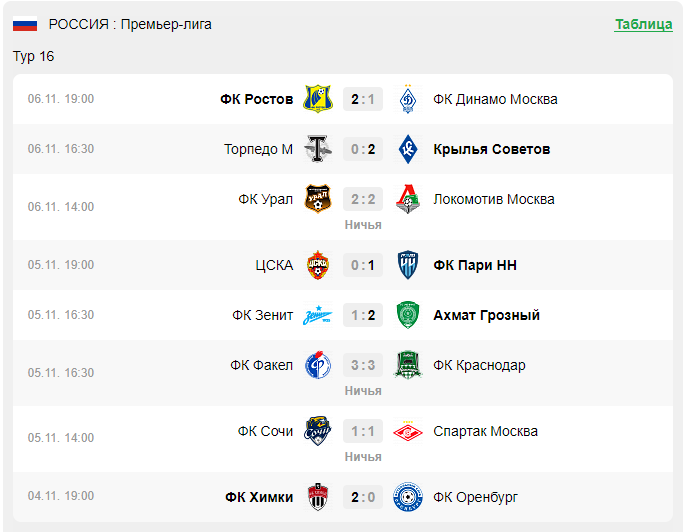683x532 pixels.
Task: Open the 2:1 Rostov–Dinamo score
Action: (363, 99)
